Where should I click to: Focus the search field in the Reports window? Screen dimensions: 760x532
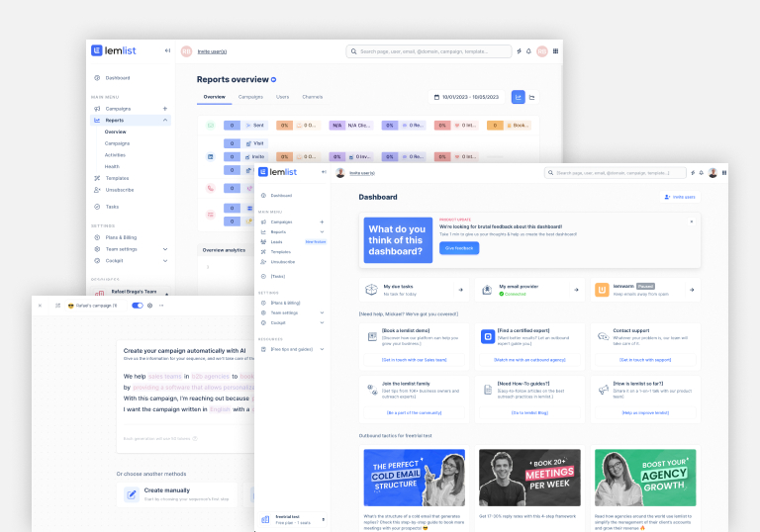pyautogui.click(x=428, y=51)
